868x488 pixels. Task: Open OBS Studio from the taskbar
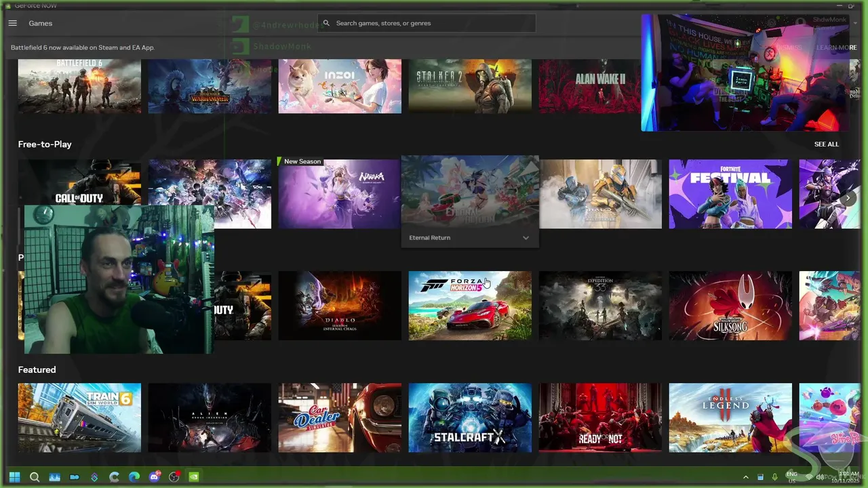click(174, 476)
